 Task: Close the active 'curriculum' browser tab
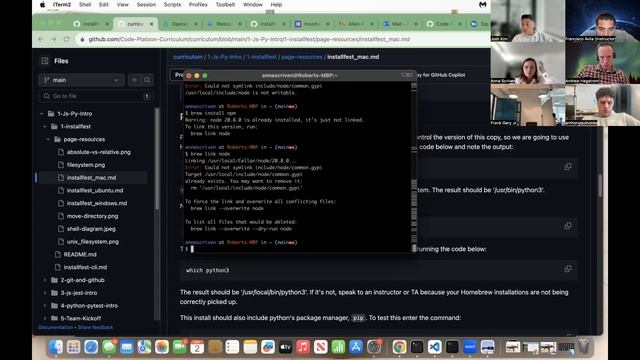click(151, 24)
